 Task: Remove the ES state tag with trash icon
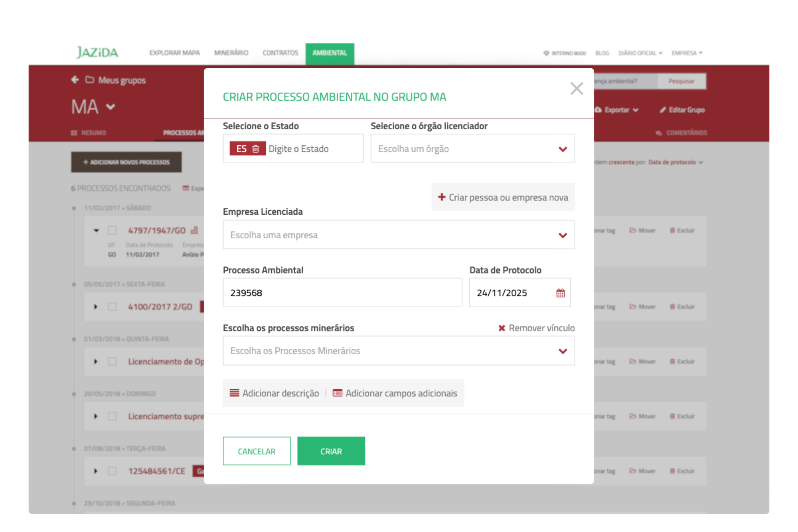coord(256,149)
